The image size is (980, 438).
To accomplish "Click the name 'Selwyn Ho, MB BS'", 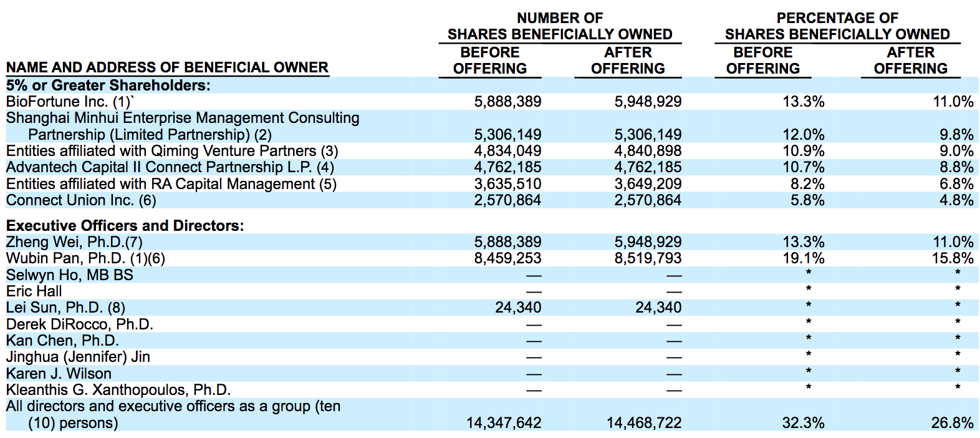I will click(70, 275).
